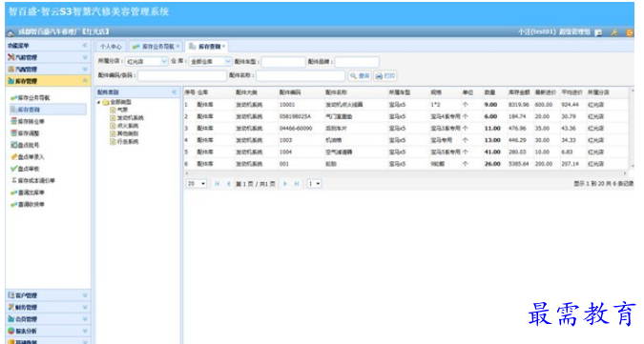This screenshot has height=344, width=644.
Task: Select 发动机系统 category in the tree
Action: pos(127,117)
